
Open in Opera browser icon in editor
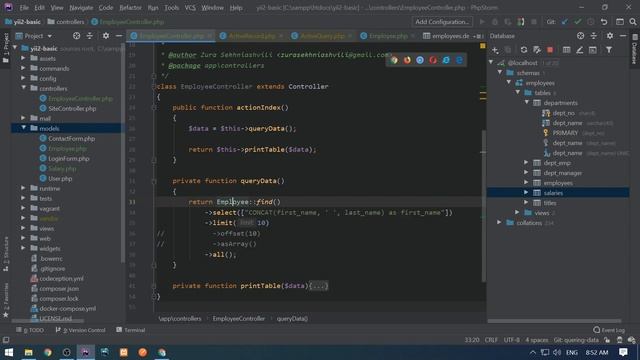433,60
